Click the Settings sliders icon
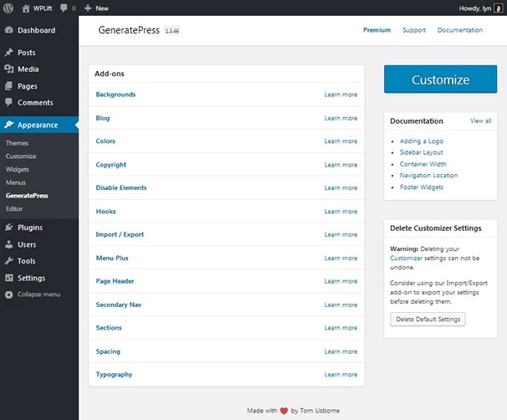This screenshot has width=507, height=420. (x=9, y=278)
